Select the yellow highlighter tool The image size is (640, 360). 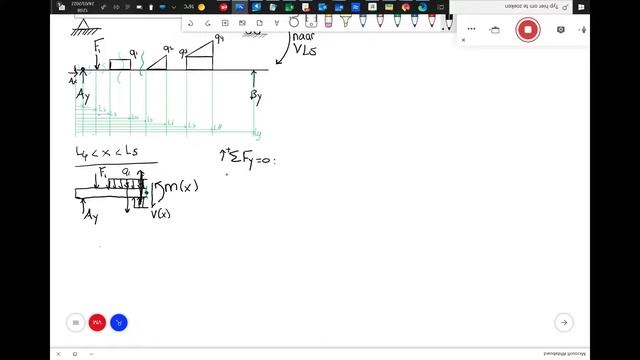(346, 20)
